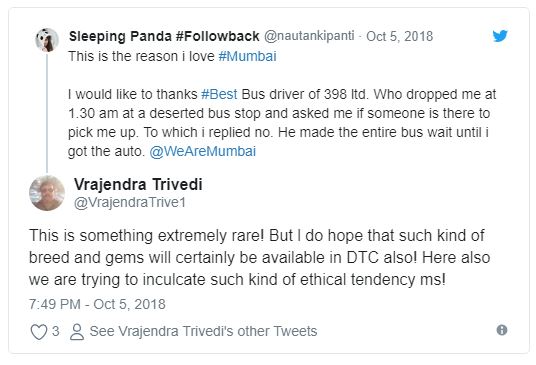
Task: Open the original tweet's Oct 5, 2018 date
Action: [400, 36]
